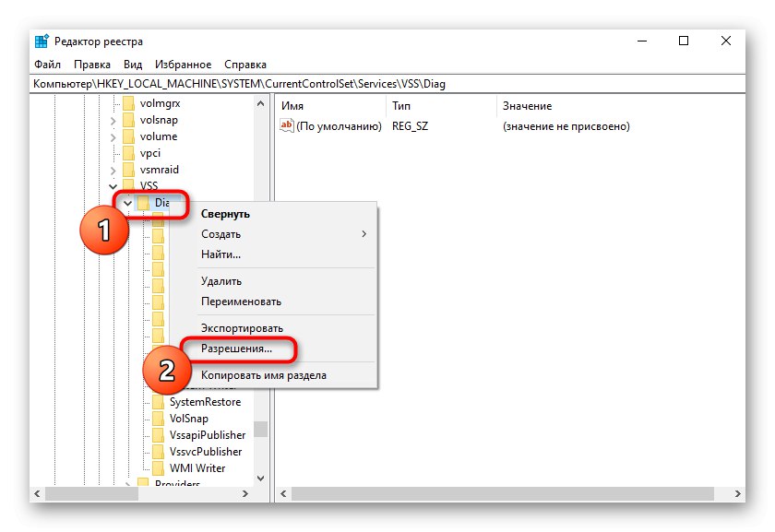
Task: Expand the vsmraid tree node
Action: point(113,170)
